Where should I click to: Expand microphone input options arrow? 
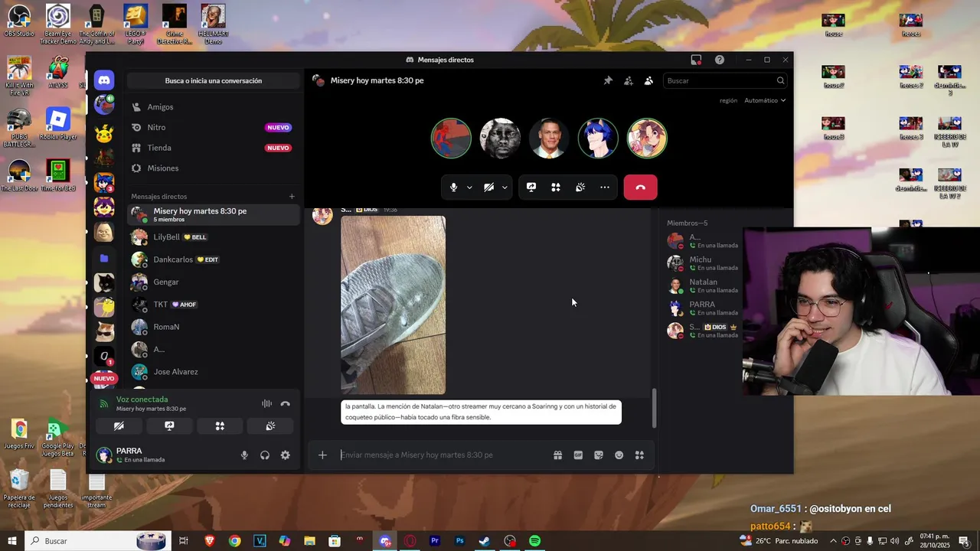pyautogui.click(x=469, y=187)
